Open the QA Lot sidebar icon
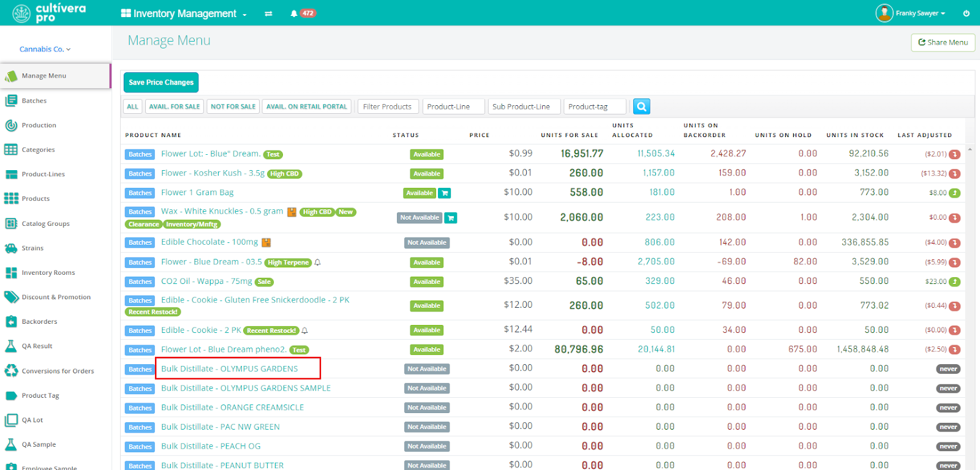This screenshot has width=980, height=470. pos(10,420)
